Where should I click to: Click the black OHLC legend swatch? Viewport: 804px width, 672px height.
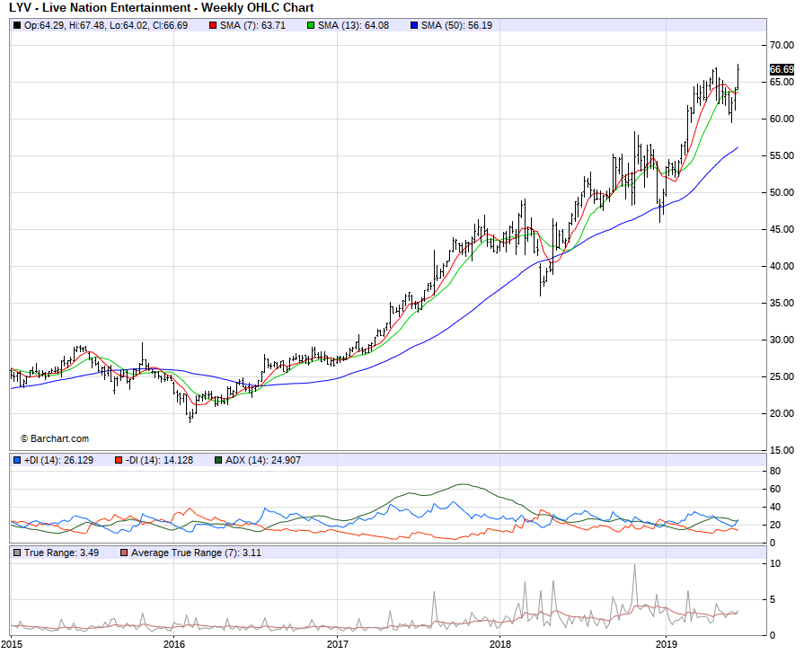17,25
